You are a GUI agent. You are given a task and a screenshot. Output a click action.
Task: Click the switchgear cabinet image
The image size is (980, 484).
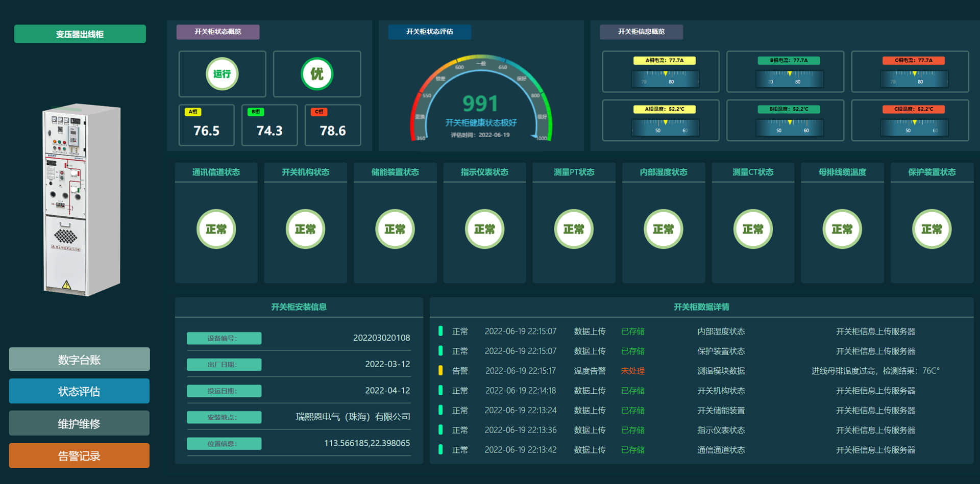[82, 200]
